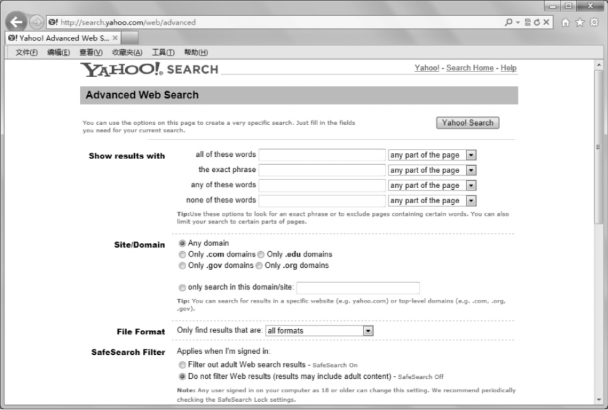Image resolution: width=608 pixels, height=410 pixels.
Task: Click the vertical scrollbar thumb
Action: [x=599, y=147]
